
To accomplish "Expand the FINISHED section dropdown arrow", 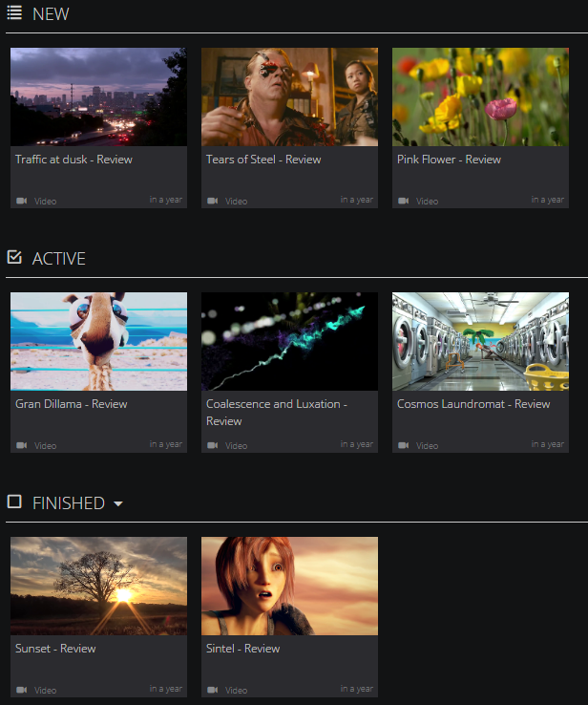I will [x=118, y=503].
